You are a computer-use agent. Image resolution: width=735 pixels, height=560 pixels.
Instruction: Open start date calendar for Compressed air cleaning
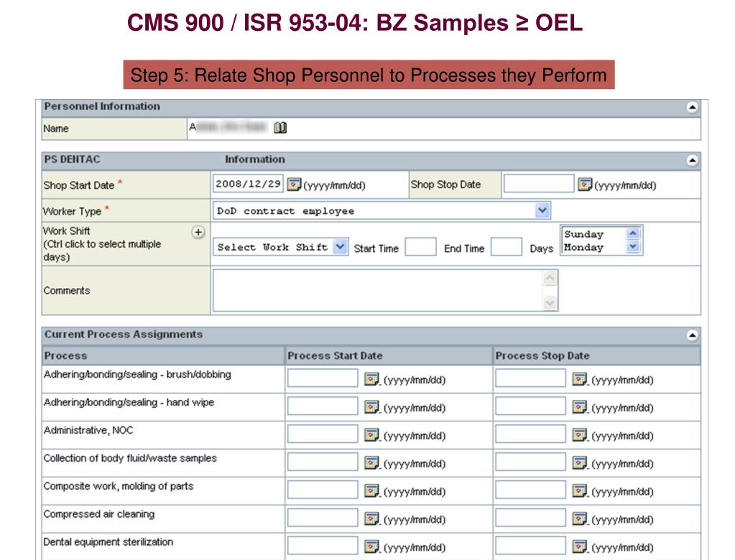coord(371,519)
